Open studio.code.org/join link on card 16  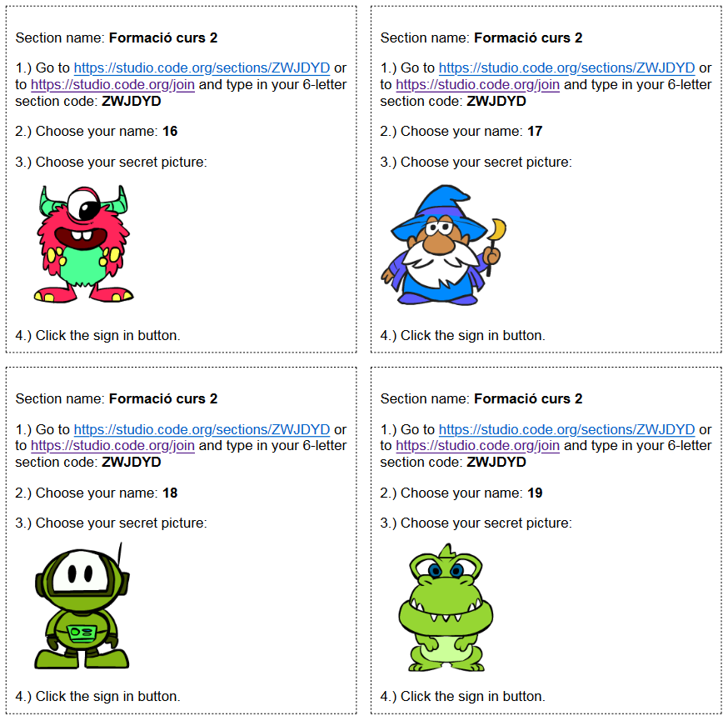tap(112, 84)
